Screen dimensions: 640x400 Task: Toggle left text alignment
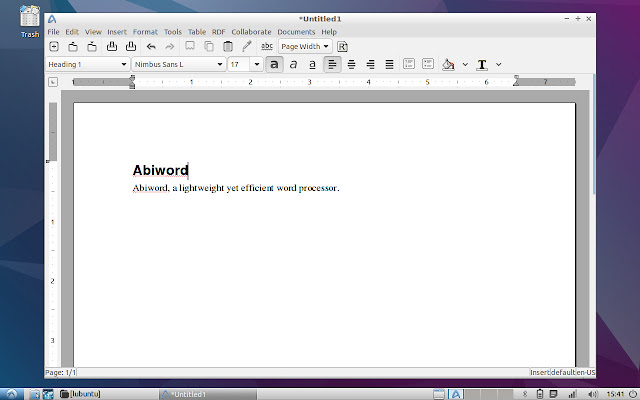[332, 64]
